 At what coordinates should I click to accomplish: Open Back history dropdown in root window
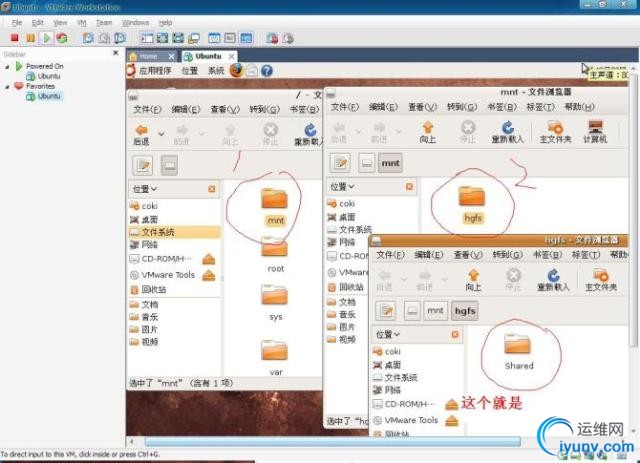point(161,134)
